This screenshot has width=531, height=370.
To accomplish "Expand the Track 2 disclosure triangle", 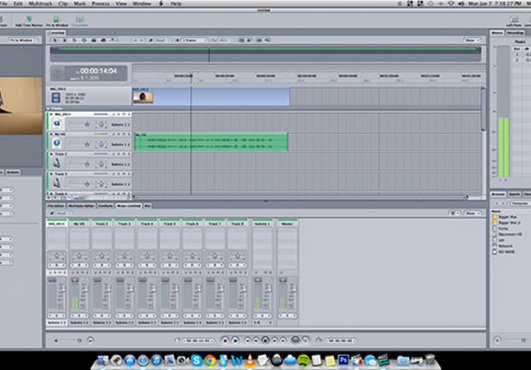I will (51, 154).
